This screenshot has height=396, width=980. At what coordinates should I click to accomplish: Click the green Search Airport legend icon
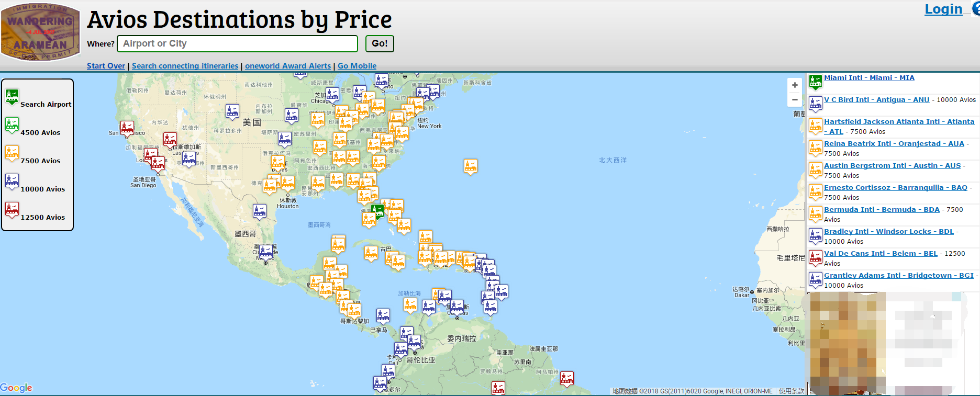tap(12, 97)
